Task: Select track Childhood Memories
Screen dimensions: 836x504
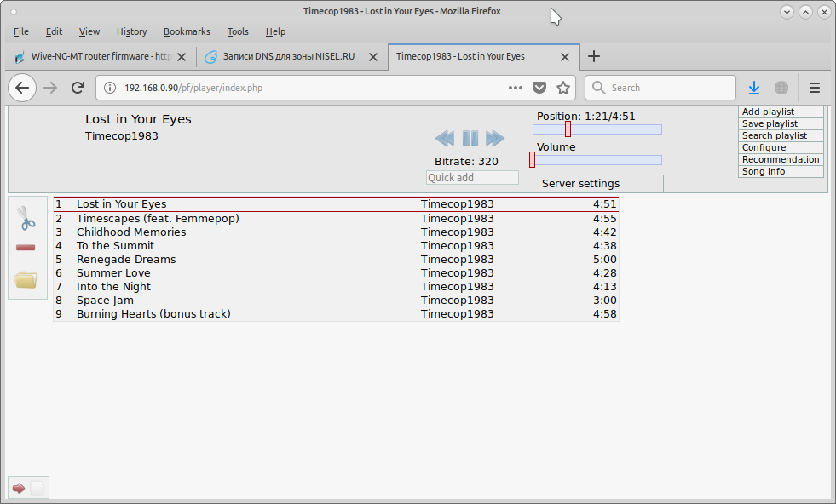Action: pos(336,232)
